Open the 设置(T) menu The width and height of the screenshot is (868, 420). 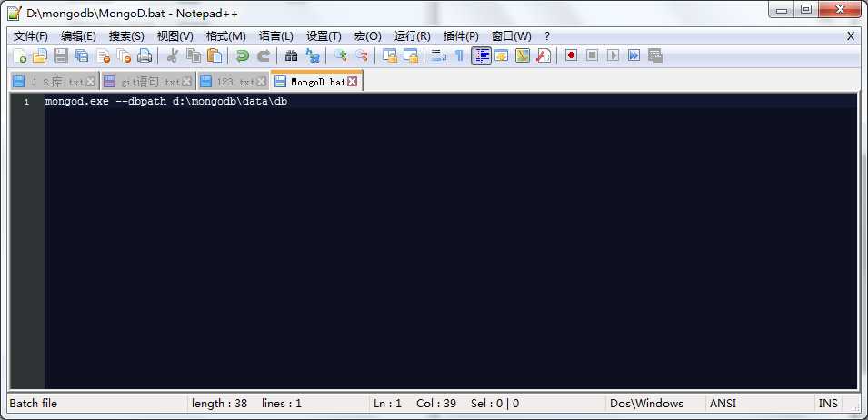[324, 36]
